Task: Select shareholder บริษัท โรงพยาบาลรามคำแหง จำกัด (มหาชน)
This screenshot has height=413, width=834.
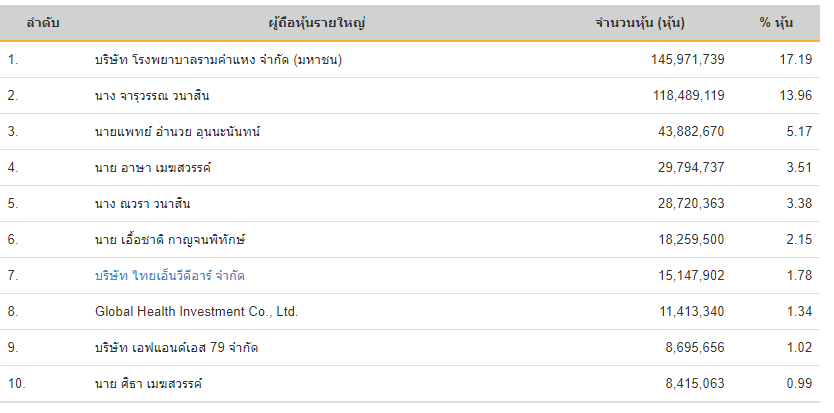Action: [219, 60]
